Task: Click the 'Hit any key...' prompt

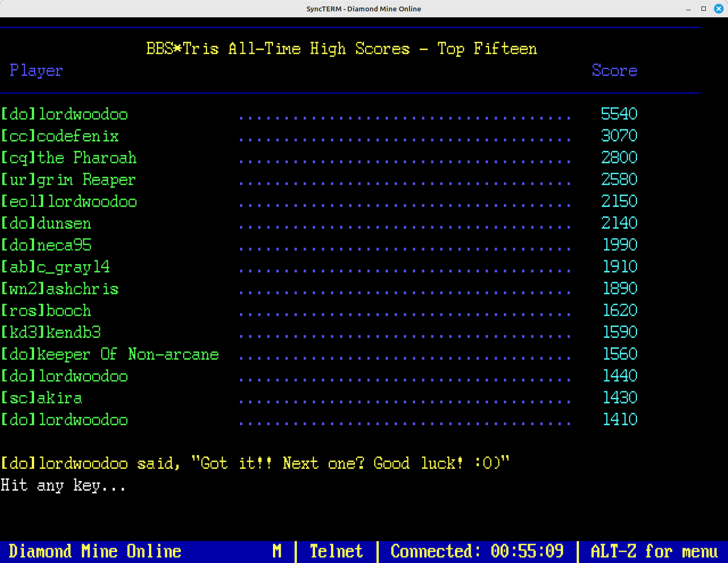Action: point(63,486)
